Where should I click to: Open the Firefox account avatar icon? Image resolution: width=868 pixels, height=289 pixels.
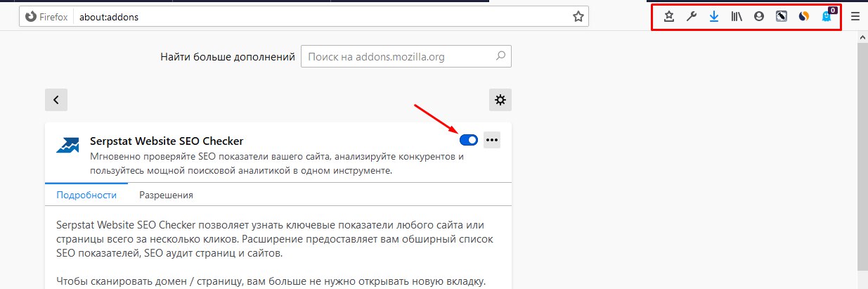tap(759, 17)
